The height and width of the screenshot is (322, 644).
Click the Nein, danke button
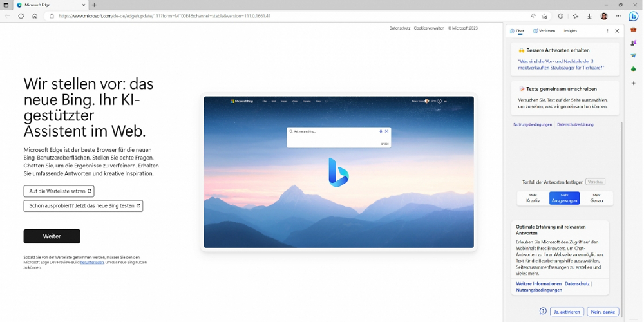pyautogui.click(x=603, y=312)
